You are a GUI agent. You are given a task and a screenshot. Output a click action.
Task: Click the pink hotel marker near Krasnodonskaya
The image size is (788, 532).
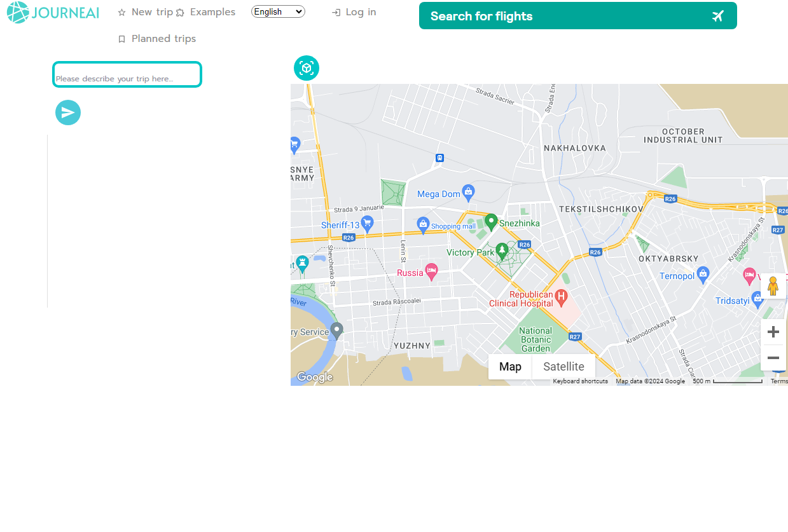click(x=749, y=275)
